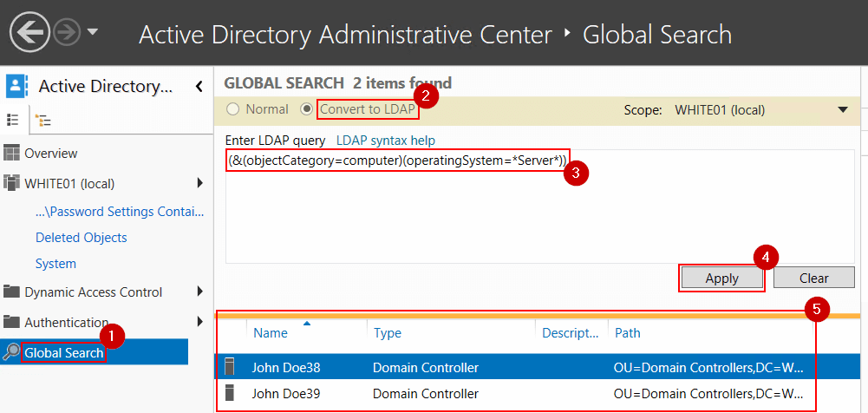Screen dimensions: 868x413
Task: Click the Active Directory user icon in sidebar header
Action: click(x=16, y=87)
